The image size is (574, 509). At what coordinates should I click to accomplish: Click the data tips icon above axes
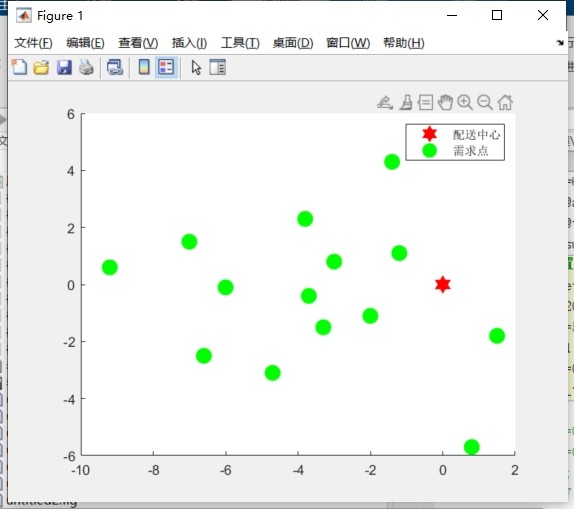point(425,103)
